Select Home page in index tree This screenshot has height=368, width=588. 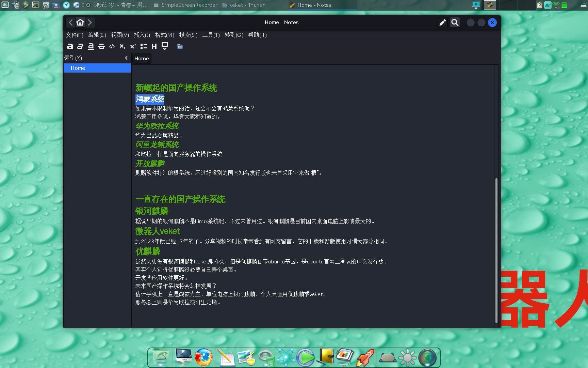[x=97, y=68]
